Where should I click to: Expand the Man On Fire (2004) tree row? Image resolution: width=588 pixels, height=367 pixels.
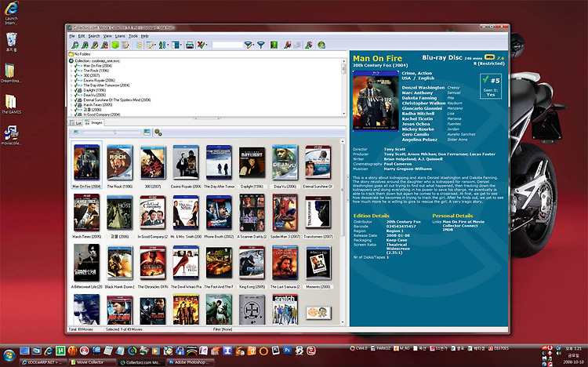[71, 66]
